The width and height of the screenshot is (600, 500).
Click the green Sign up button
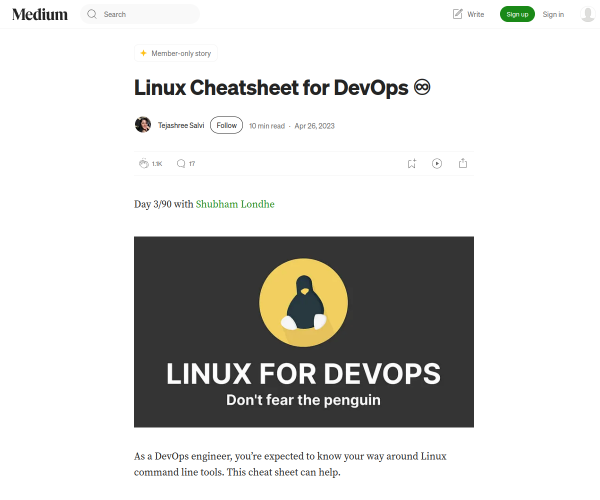pos(517,14)
